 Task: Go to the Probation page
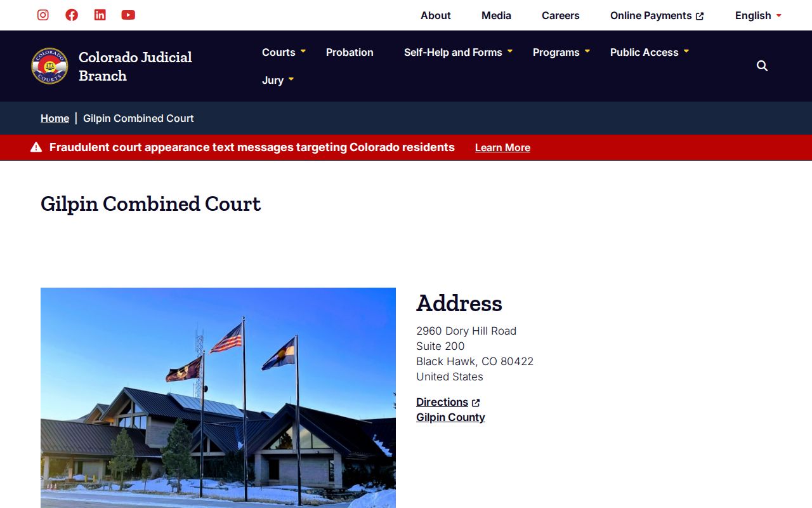point(350,52)
